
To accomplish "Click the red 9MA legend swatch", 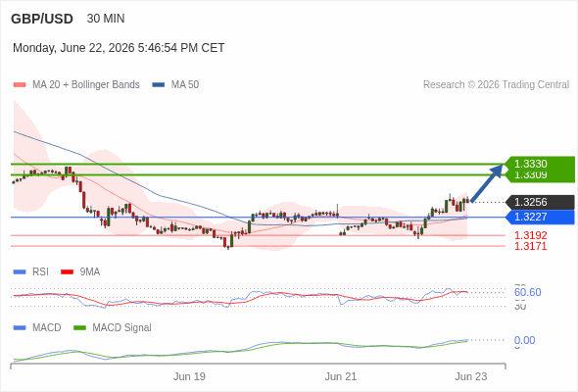I will click(67, 272).
